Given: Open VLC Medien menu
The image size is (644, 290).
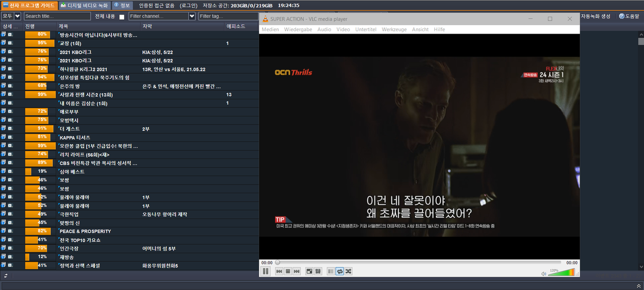Looking at the screenshot, I should (270, 30).
